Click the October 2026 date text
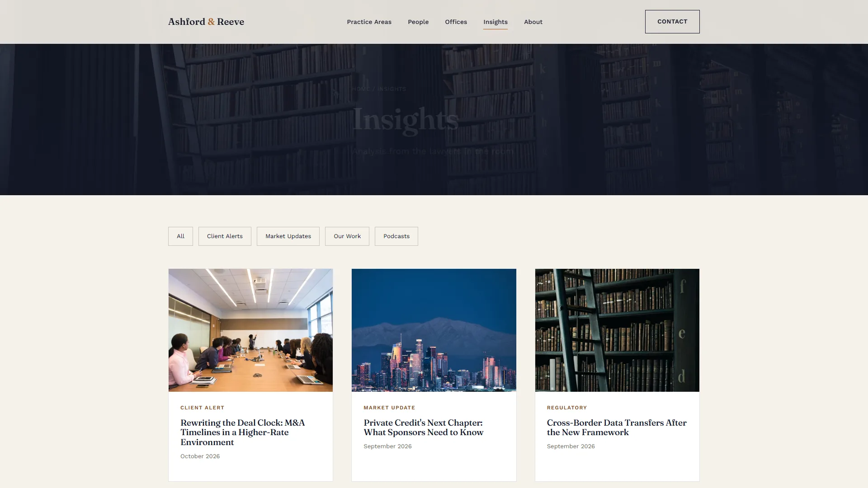868x488 pixels. coord(200,456)
